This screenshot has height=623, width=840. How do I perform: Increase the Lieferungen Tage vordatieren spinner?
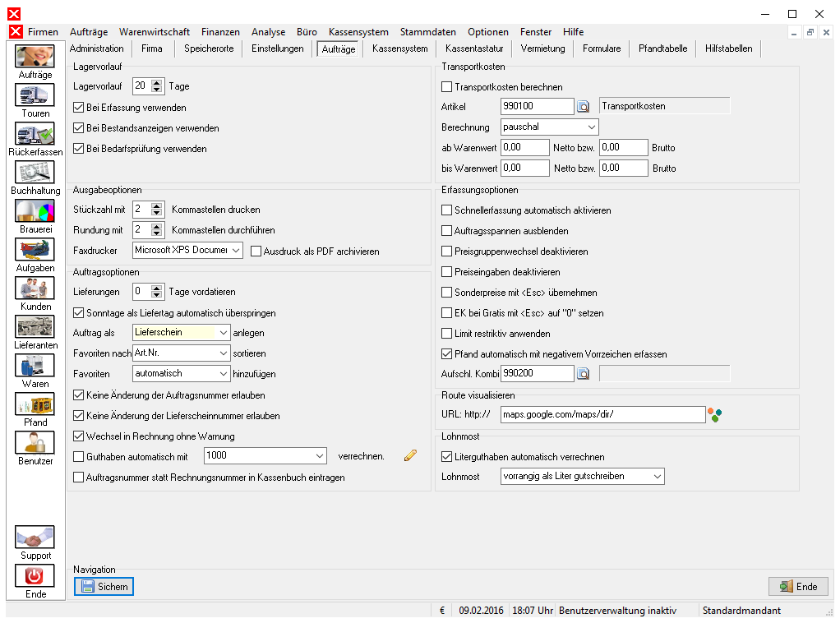(x=156, y=288)
